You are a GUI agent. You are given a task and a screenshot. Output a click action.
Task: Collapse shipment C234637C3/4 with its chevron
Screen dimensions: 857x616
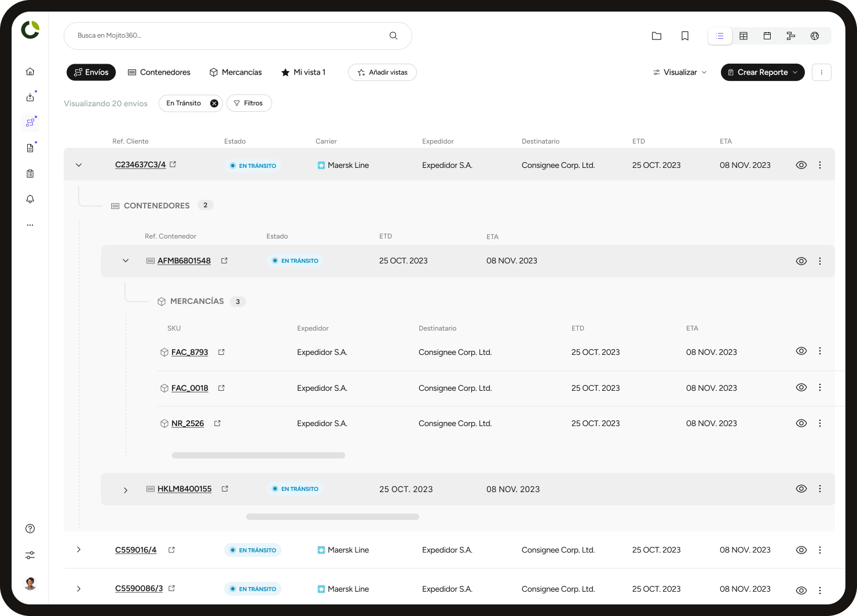pos(79,164)
